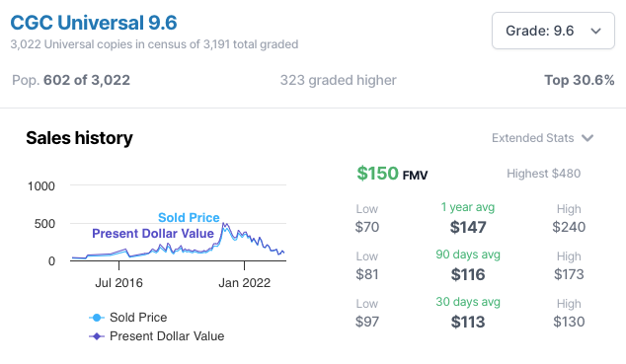Select the Highest $480 text

click(x=543, y=174)
